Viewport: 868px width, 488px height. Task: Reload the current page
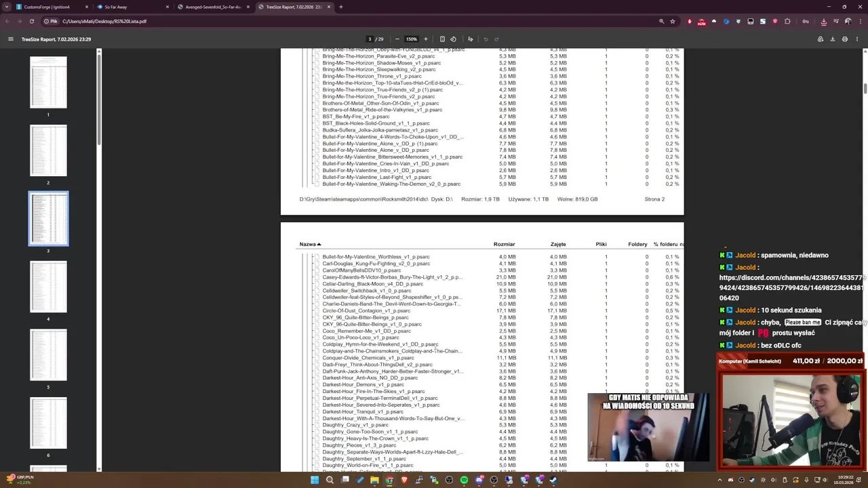pos(31,21)
